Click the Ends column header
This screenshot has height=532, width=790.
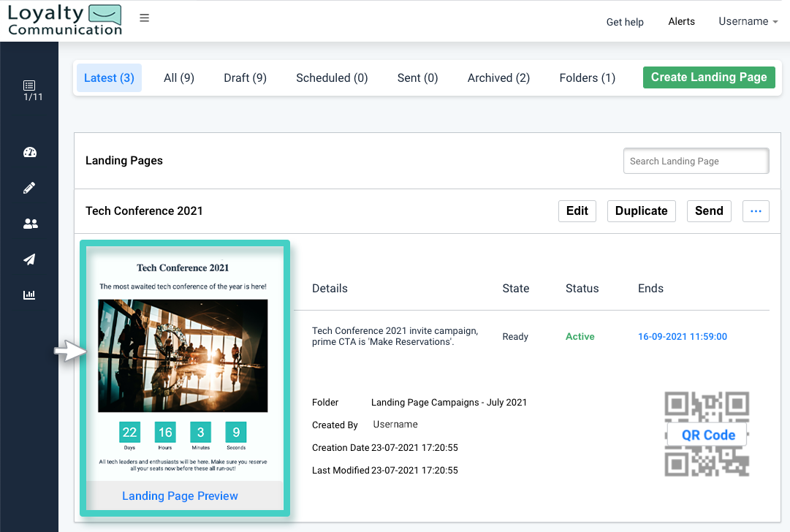(650, 289)
